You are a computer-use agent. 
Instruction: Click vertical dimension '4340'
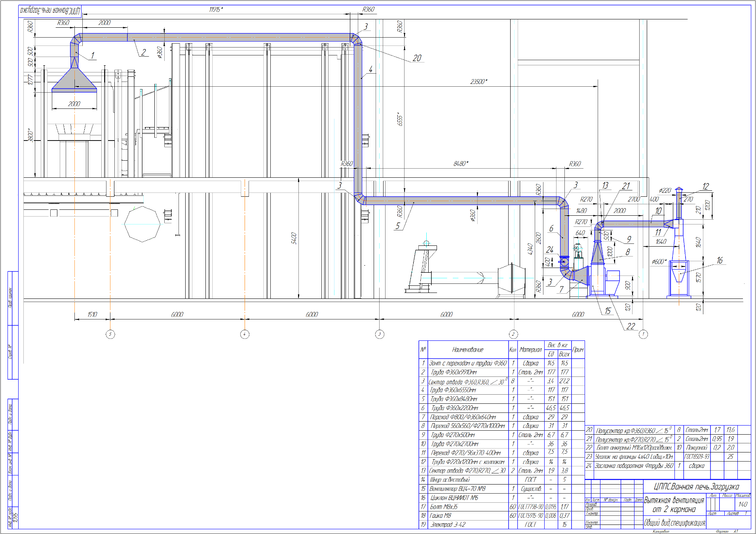coord(530,249)
